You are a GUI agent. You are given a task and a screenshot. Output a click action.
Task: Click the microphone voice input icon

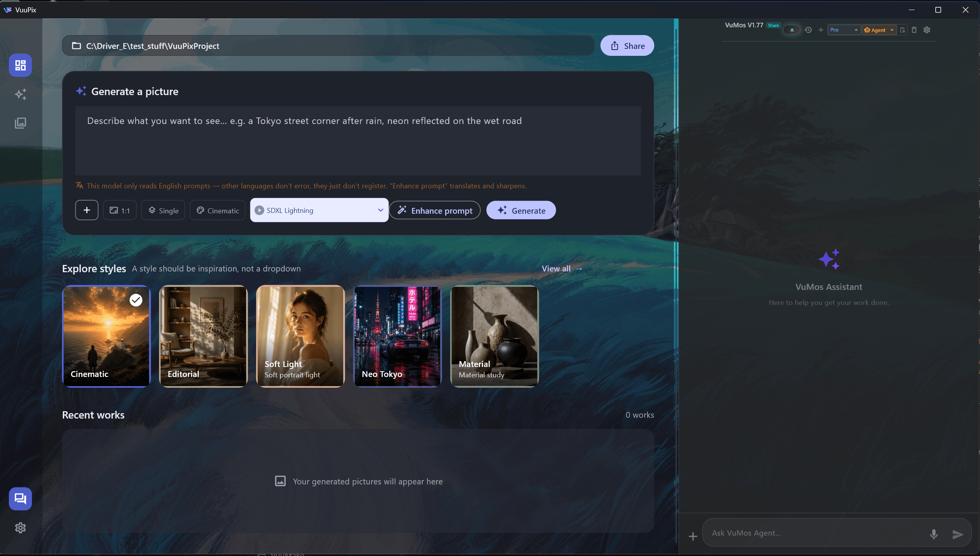point(934,534)
